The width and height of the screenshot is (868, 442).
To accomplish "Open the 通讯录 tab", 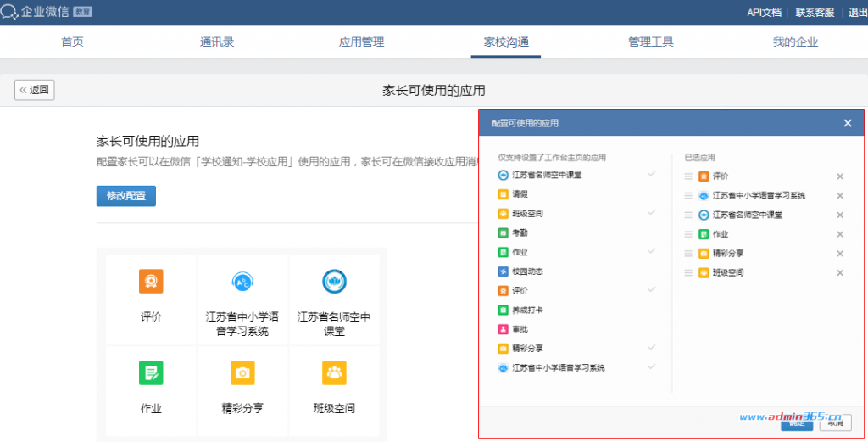I will [217, 42].
